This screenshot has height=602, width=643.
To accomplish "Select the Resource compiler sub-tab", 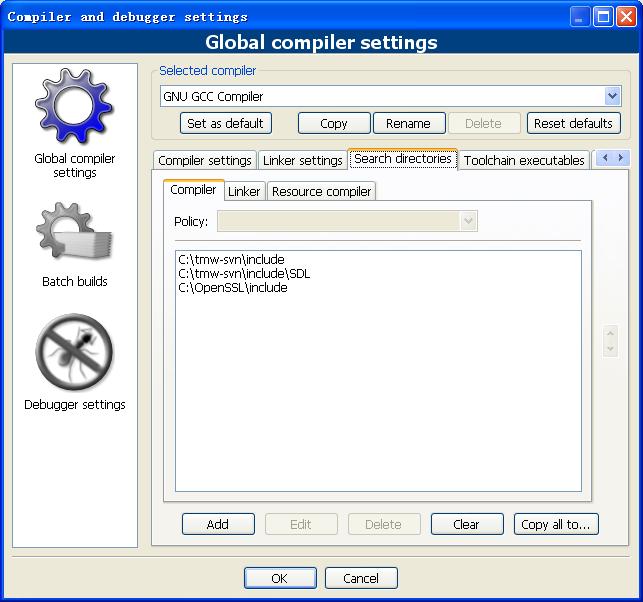I will click(x=321, y=191).
